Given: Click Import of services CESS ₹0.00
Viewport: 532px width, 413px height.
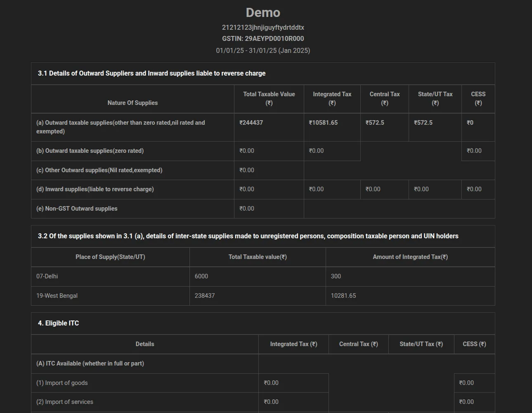Looking at the screenshot, I should [x=466, y=402].
